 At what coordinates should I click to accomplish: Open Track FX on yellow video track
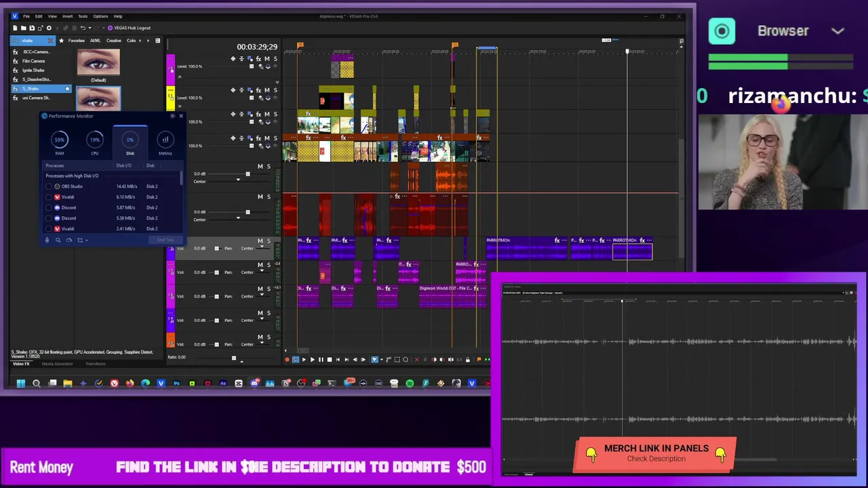tap(258, 90)
